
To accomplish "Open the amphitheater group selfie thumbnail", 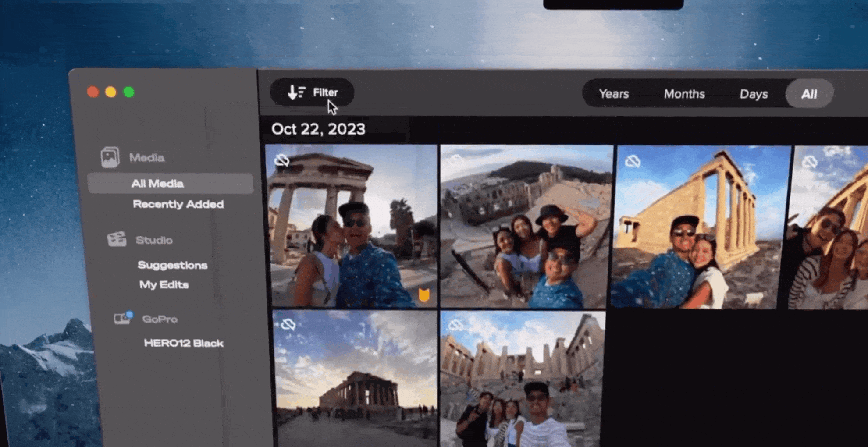I will pos(526,227).
